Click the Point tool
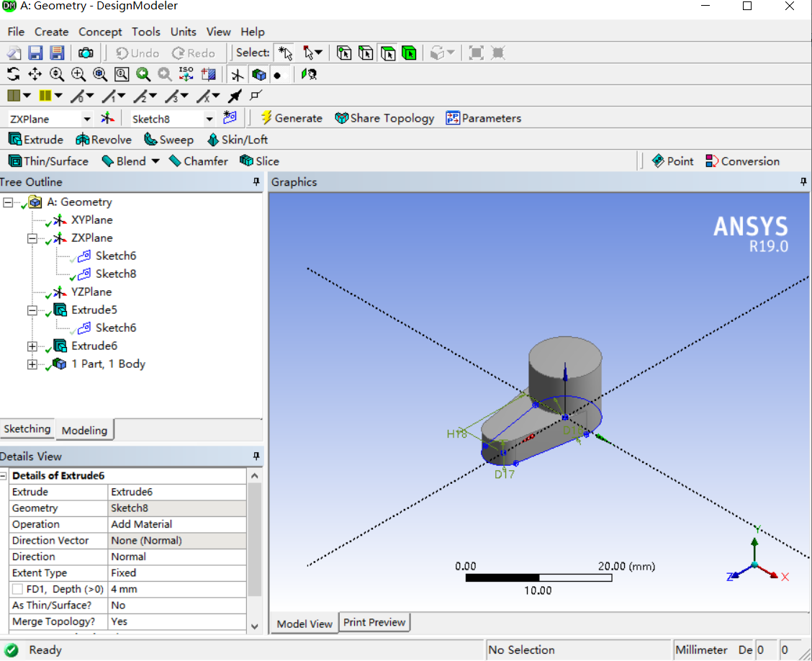Viewport: 812px width, 661px height. [x=672, y=161]
